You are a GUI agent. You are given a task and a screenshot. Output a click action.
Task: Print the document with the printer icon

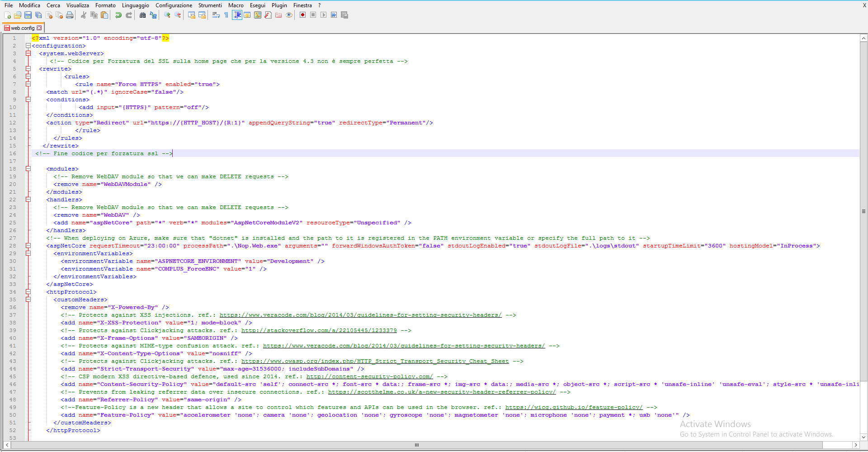(x=70, y=15)
